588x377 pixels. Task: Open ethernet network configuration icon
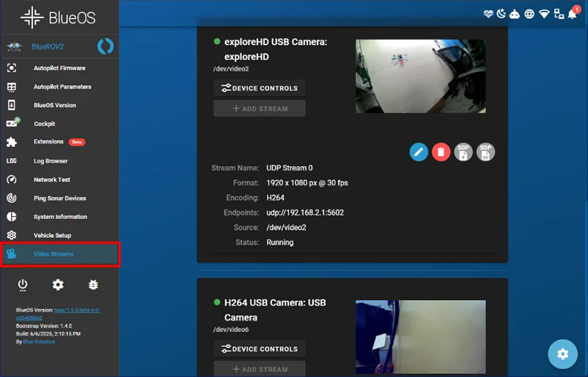point(559,14)
